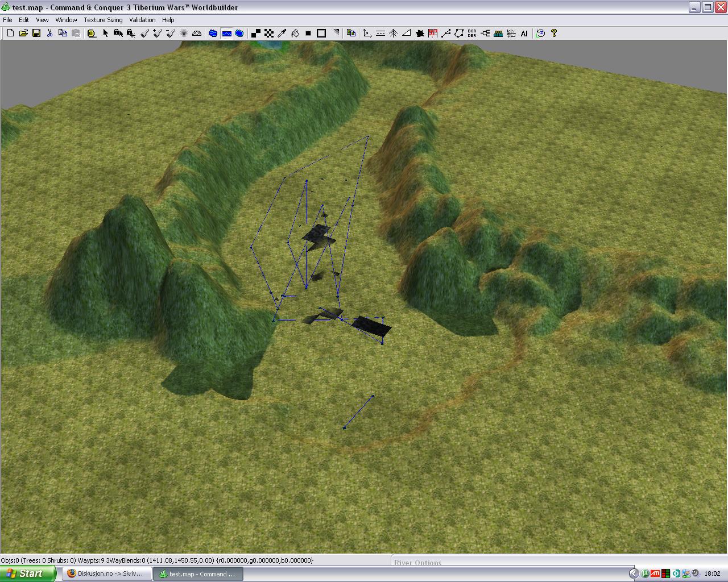Open the Help menu
This screenshot has height=582, width=728.
coord(168,20)
